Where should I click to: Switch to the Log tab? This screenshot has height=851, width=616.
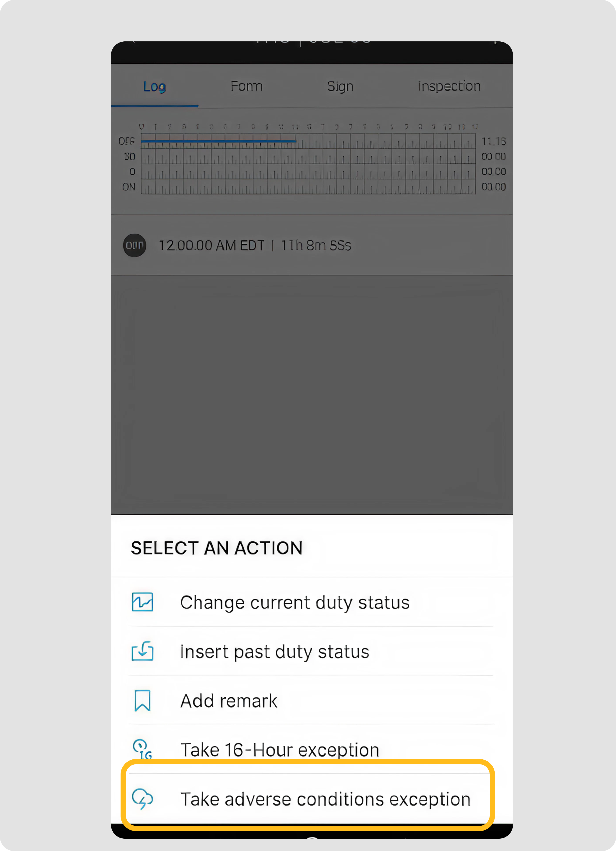click(x=154, y=86)
